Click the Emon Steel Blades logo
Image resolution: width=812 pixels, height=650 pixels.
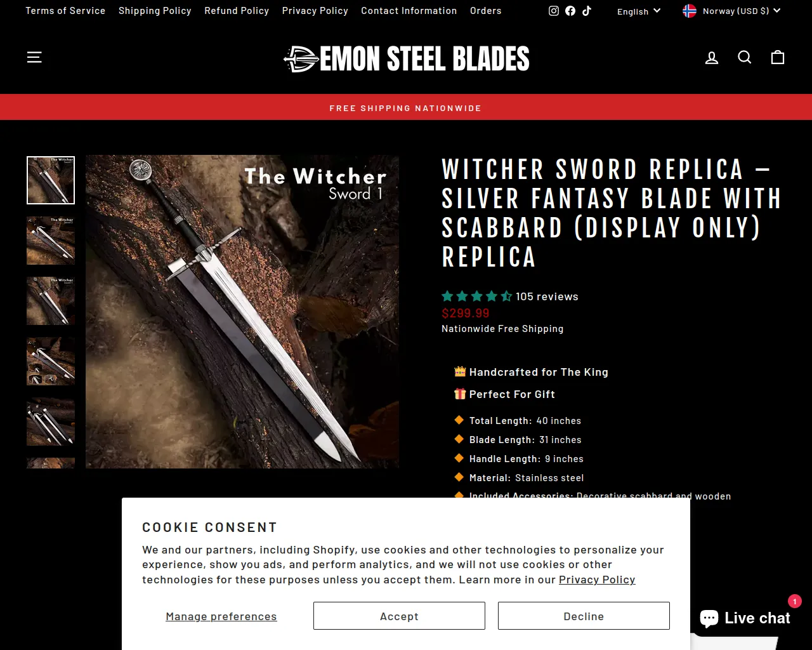click(406, 58)
